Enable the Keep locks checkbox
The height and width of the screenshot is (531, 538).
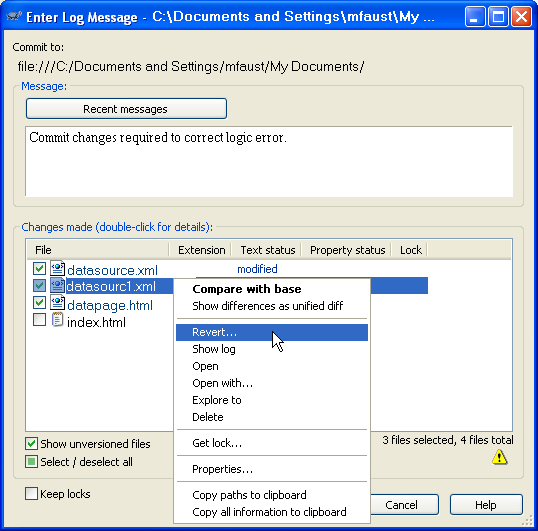31,494
